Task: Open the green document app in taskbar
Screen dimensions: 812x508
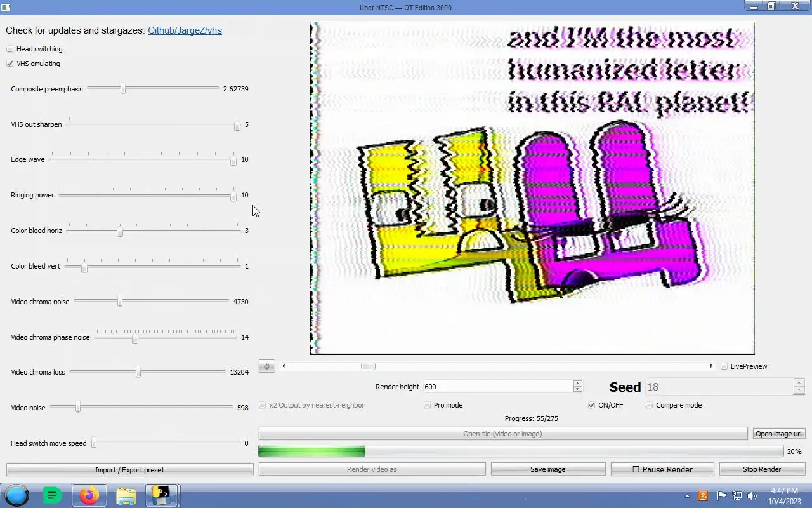Action: pos(52,495)
